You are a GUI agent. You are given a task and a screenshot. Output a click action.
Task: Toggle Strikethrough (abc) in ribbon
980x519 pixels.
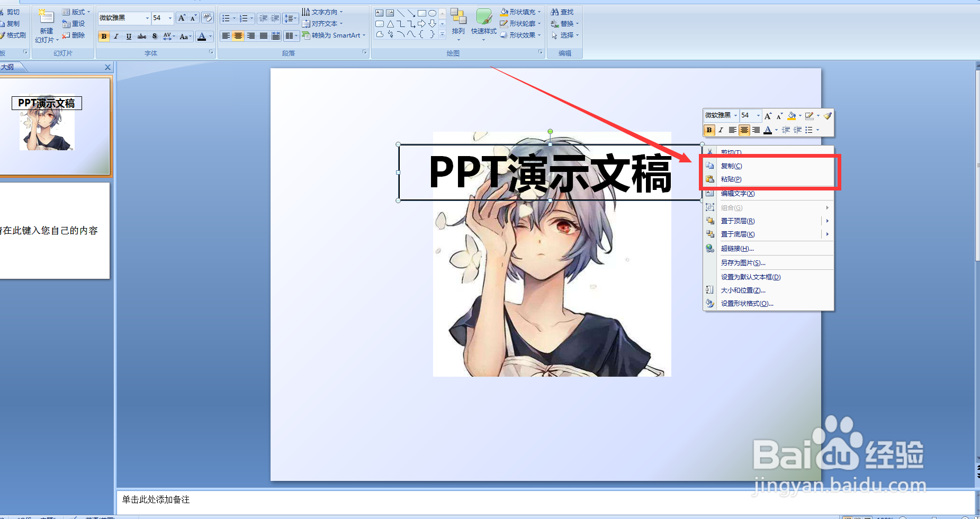point(142,37)
